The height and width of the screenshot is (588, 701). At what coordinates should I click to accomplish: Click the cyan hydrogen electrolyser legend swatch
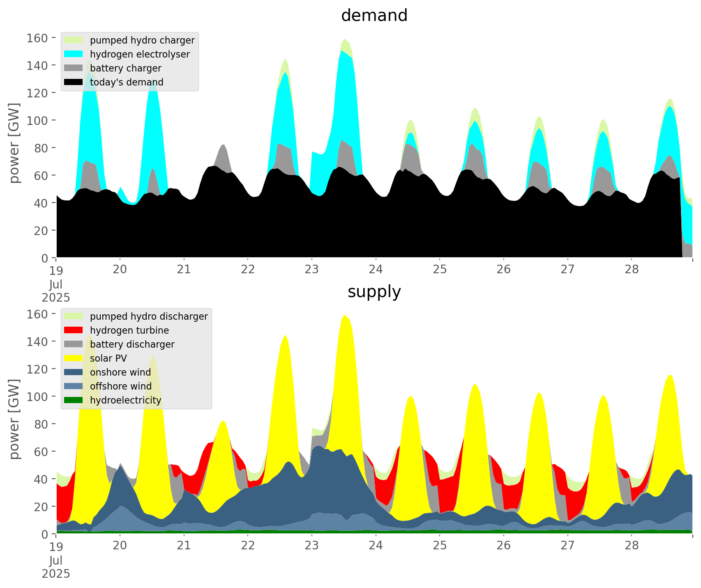pos(74,54)
